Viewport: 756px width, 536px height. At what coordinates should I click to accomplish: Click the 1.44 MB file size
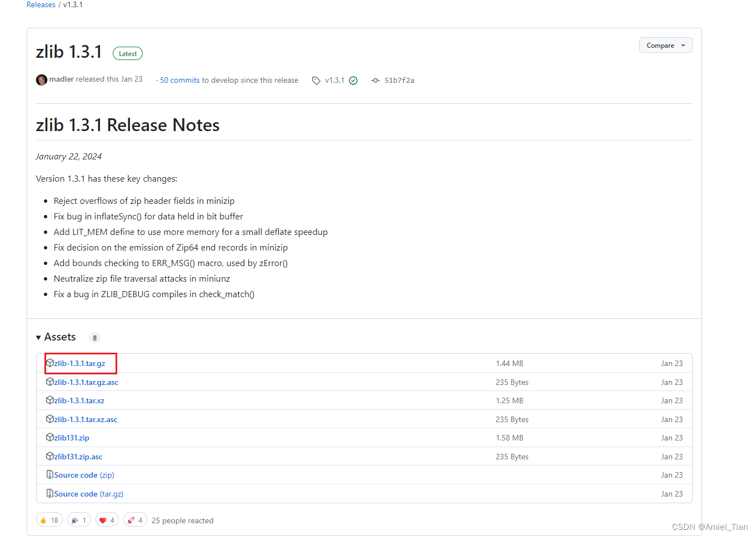(509, 363)
